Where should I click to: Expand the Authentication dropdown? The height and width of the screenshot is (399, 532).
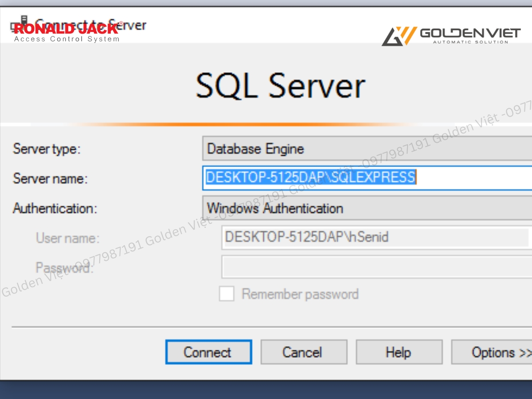(367, 208)
